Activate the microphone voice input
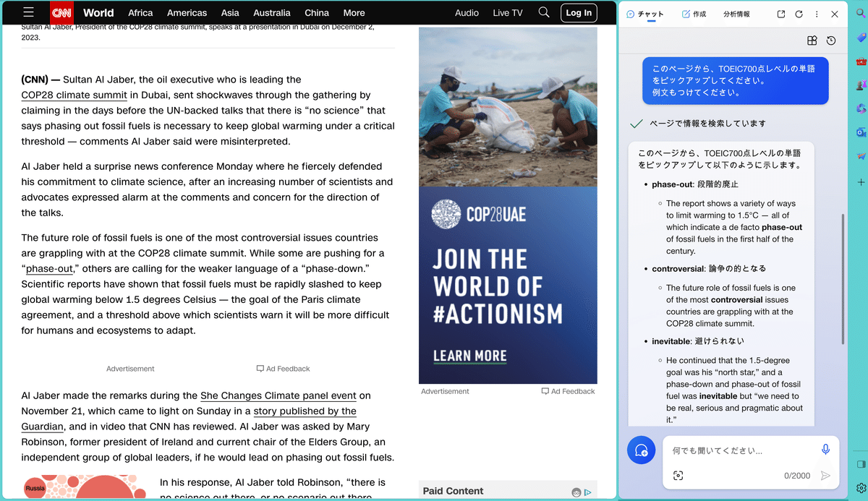This screenshot has width=868, height=501. click(825, 450)
